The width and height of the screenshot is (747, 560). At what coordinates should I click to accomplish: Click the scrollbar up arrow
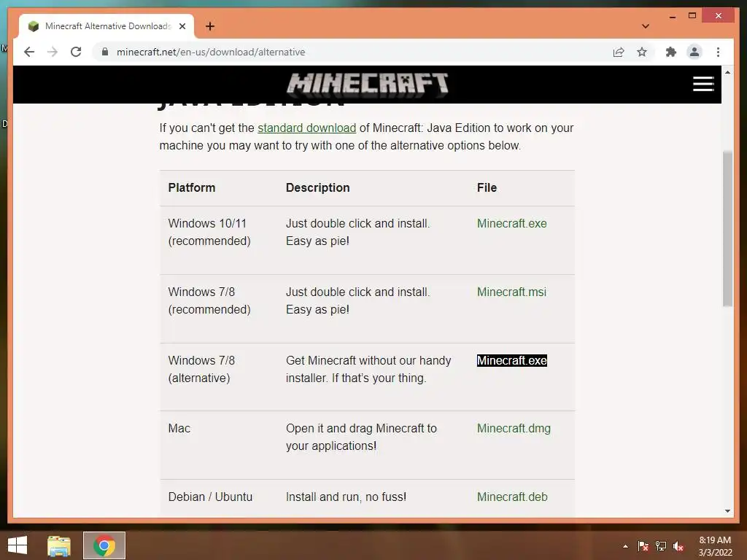click(x=727, y=72)
